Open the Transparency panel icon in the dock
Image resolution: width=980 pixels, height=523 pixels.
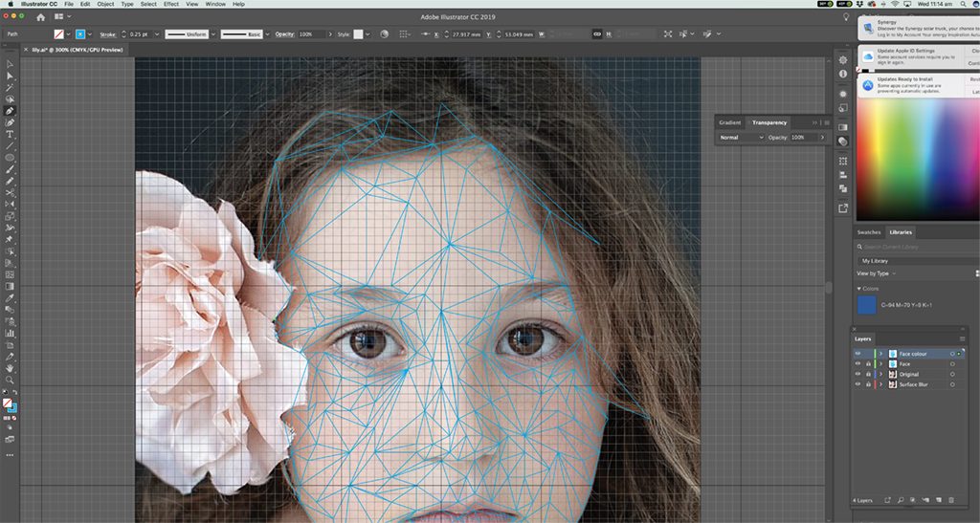(x=843, y=142)
